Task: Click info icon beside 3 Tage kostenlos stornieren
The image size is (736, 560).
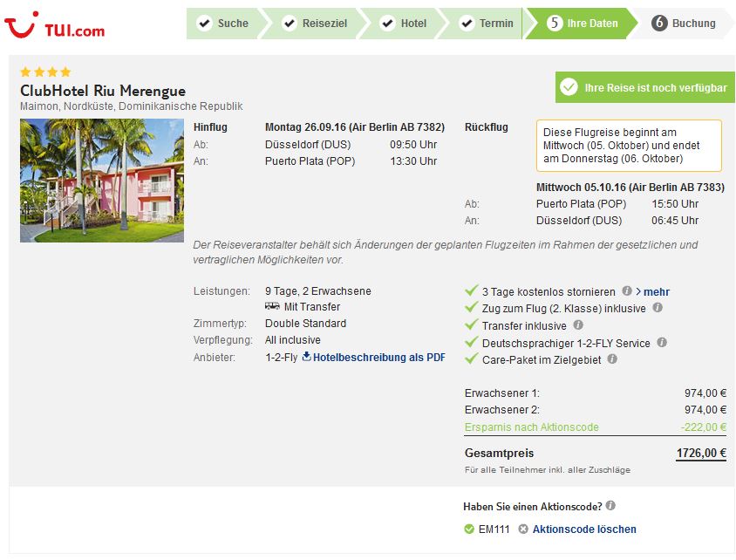Action: (627, 290)
